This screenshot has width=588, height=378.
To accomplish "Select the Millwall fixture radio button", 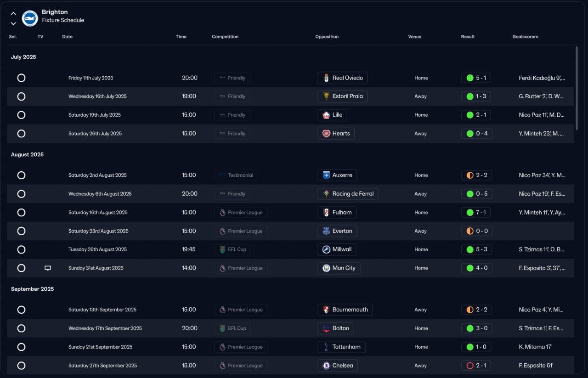I will pos(21,250).
